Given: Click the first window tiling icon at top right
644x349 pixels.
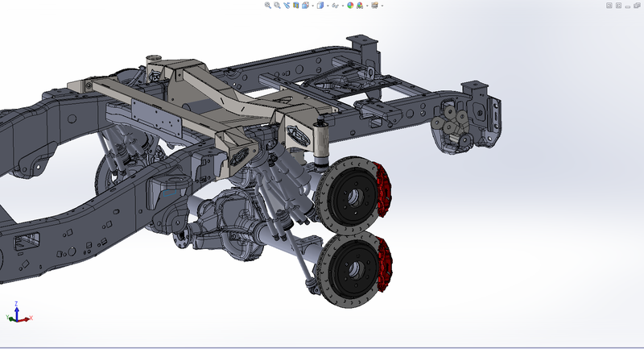Looking at the screenshot, I should coord(609,6).
